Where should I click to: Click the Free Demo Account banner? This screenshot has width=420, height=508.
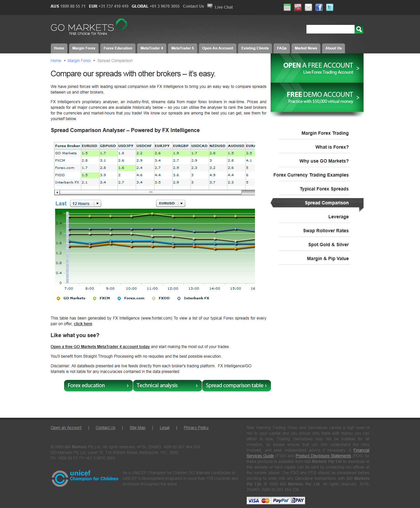click(317, 97)
